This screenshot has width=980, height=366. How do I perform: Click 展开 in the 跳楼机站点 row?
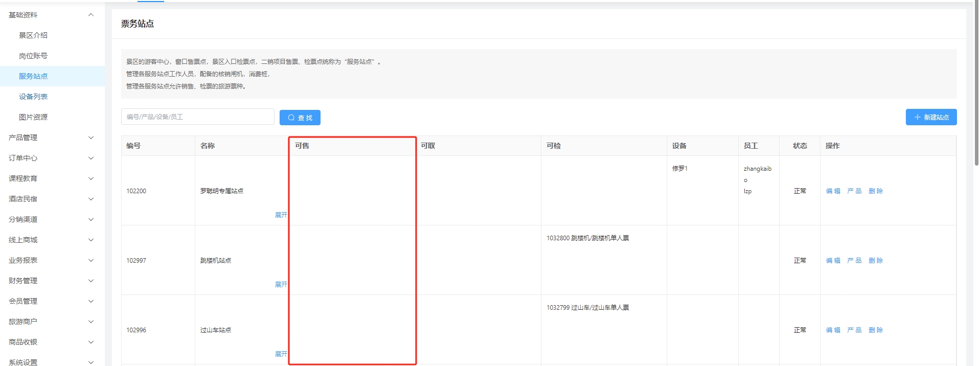click(281, 285)
